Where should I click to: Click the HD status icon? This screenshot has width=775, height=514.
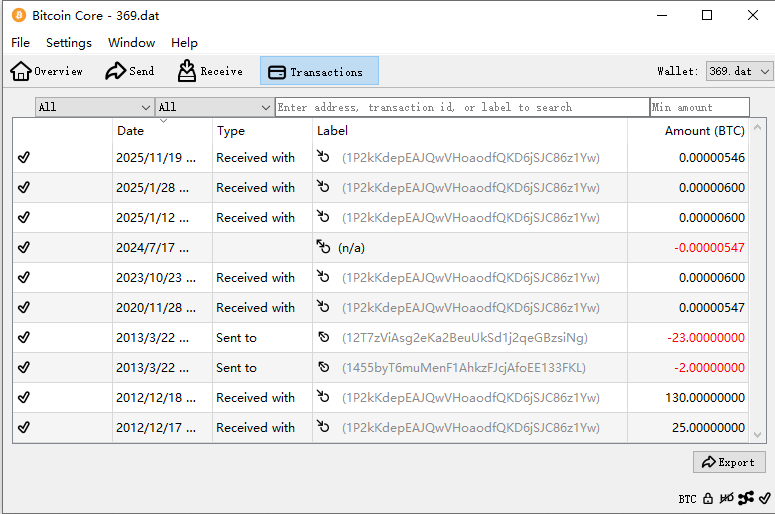(x=727, y=498)
